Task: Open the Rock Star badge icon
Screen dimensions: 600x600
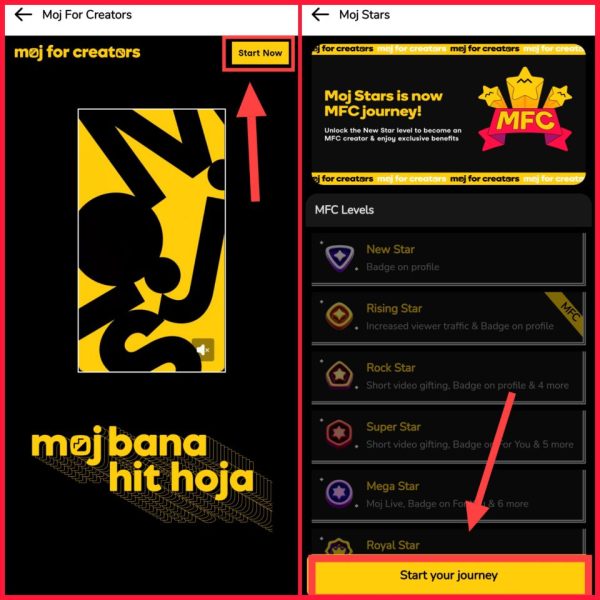Action: click(339, 375)
